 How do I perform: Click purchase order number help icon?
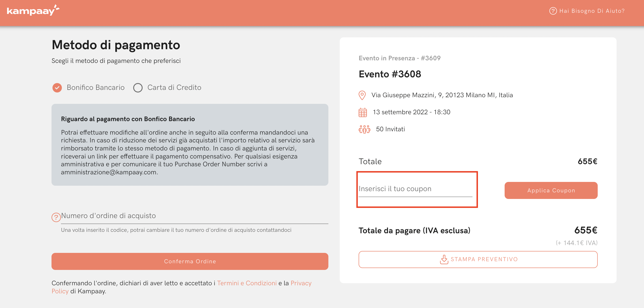(x=56, y=217)
